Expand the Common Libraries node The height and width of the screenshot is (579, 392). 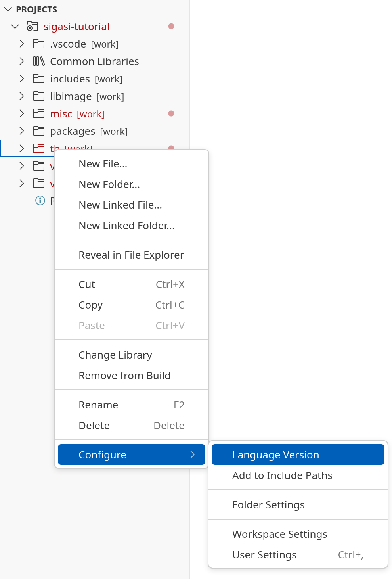pyautogui.click(x=22, y=61)
